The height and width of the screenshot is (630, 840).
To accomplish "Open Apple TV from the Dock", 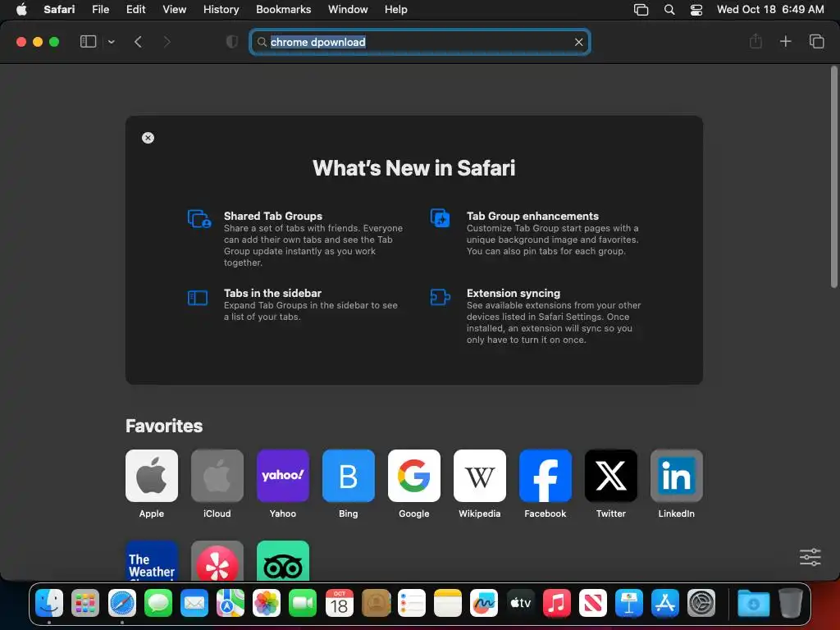I will (x=520, y=603).
